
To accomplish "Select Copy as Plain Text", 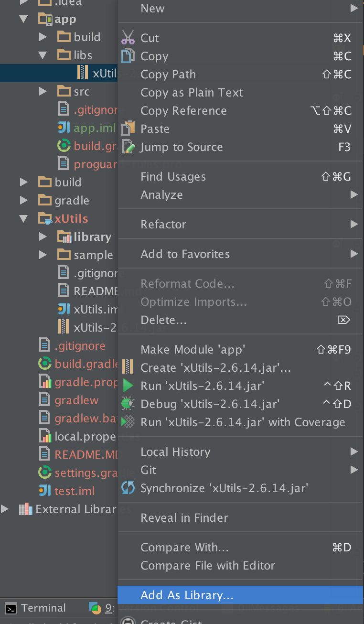I will pyautogui.click(x=241, y=93).
